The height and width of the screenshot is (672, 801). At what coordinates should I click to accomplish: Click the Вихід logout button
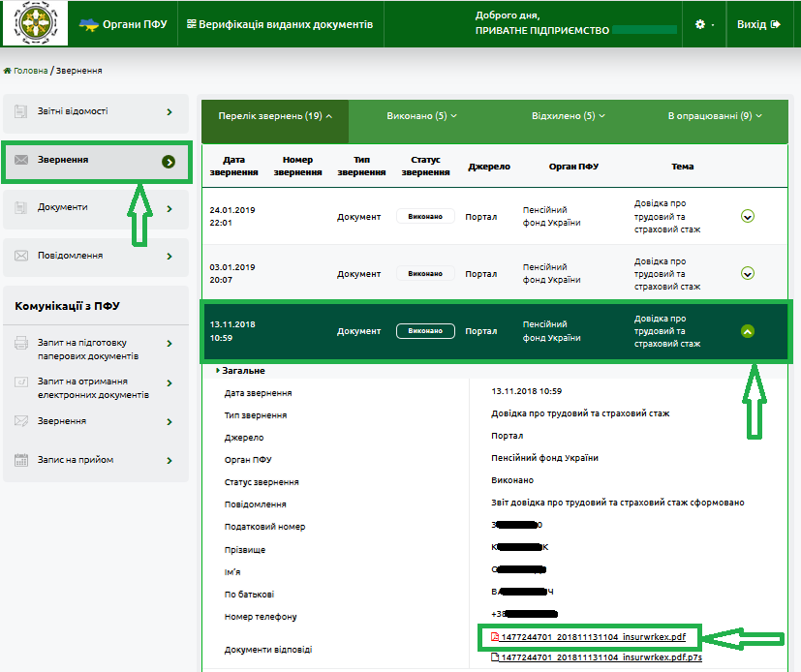[x=757, y=24]
